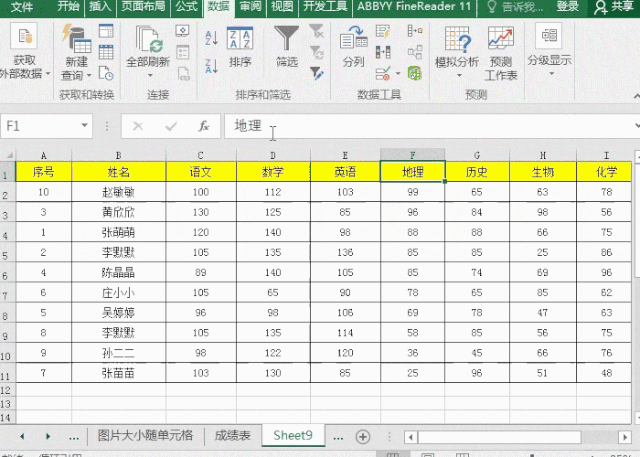The width and height of the screenshot is (640, 457).
Task: Click the consolidate icon in data tools
Action: [x=415, y=31]
